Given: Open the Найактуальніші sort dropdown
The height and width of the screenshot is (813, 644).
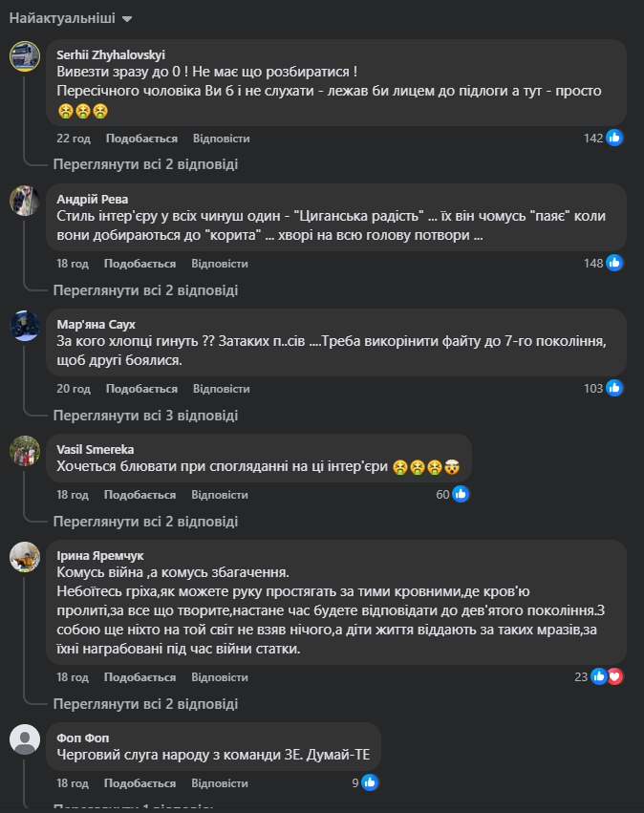Looking at the screenshot, I should click(71, 18).
